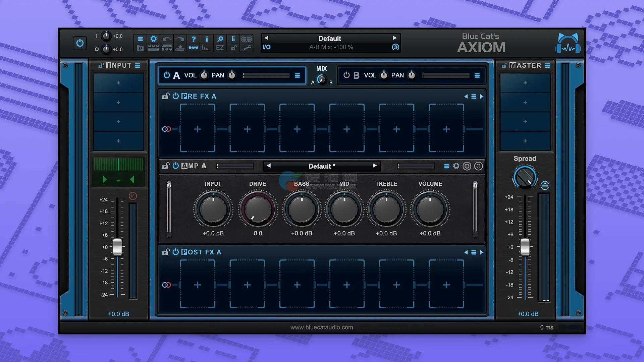Click the magnifier zoom toolbar icon
This screenshot has height=362, width=644.
click(220, 39)
